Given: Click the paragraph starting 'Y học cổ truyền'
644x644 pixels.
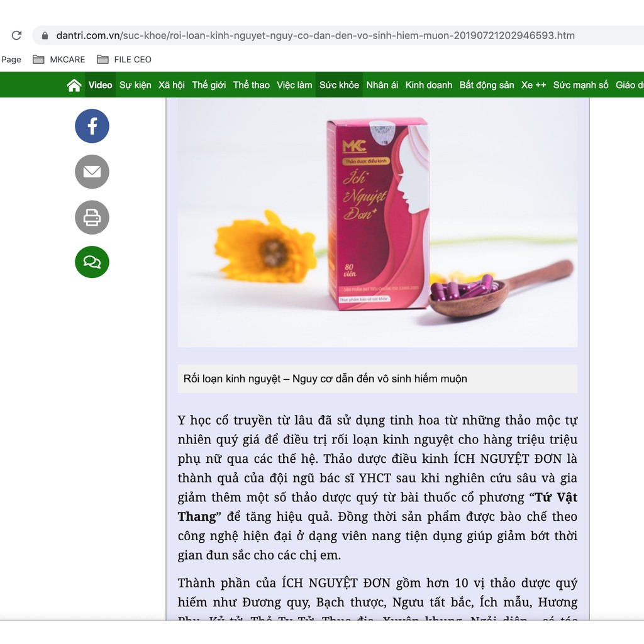Looking at the screenshot, I should coord(377,487).
